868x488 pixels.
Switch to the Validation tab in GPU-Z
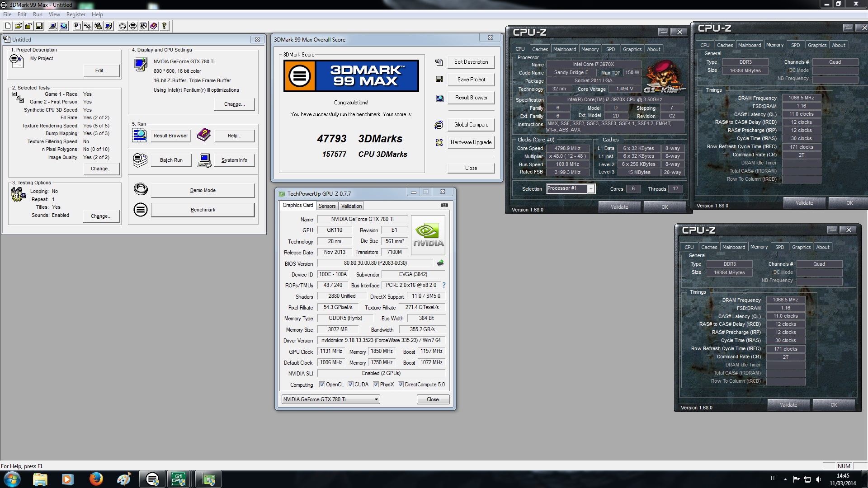(x=351, y=206)
